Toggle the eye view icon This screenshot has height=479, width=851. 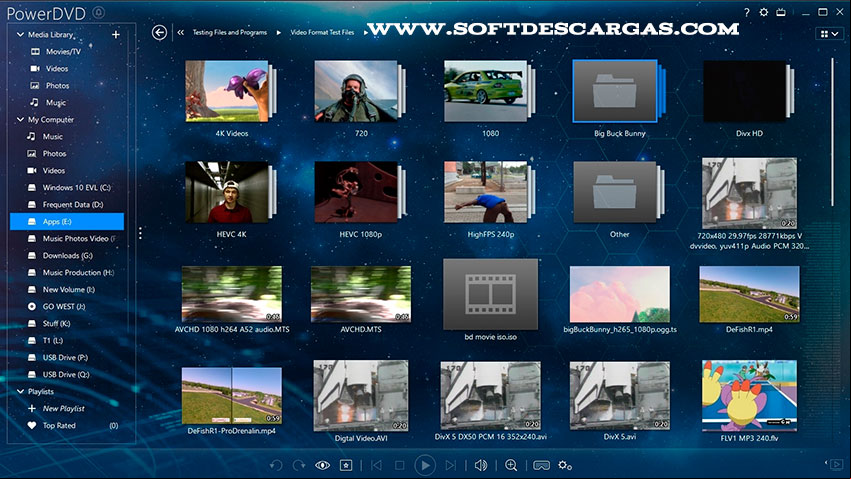[322, 465]
